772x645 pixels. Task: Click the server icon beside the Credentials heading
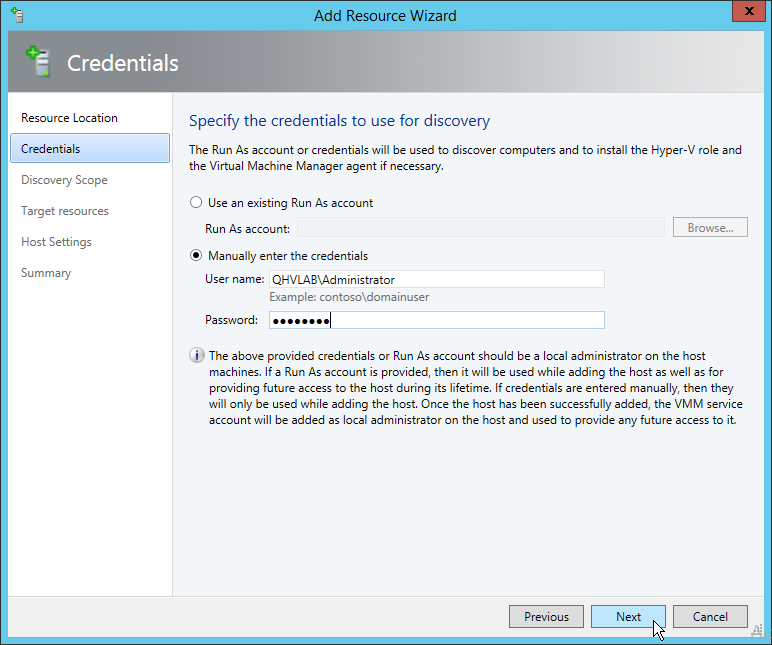(x=38, y=63)
